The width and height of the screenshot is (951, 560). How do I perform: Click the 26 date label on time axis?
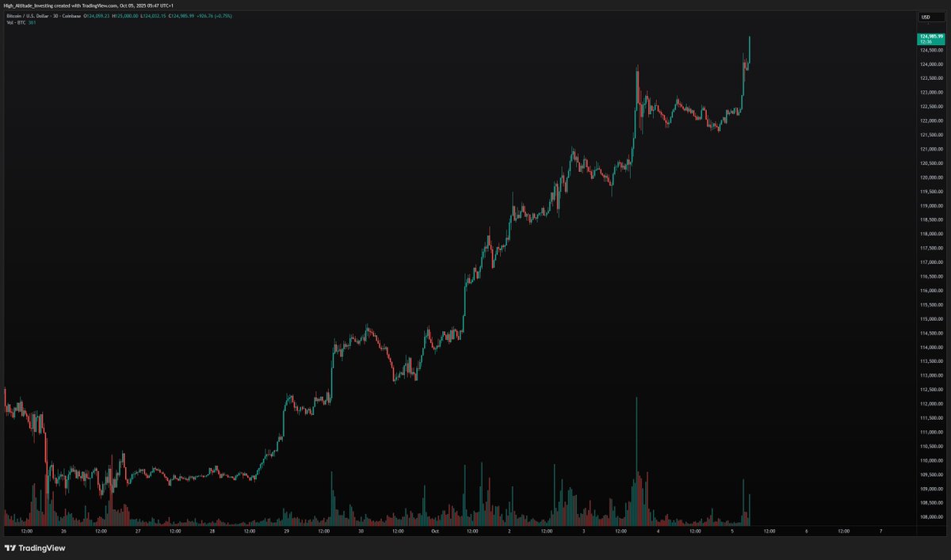coord(63,531)
